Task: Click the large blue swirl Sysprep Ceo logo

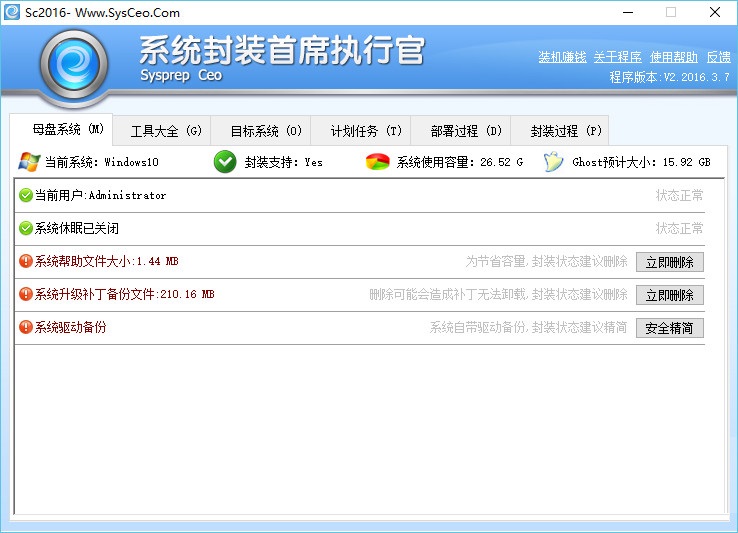Action: [x=74, y=65]
